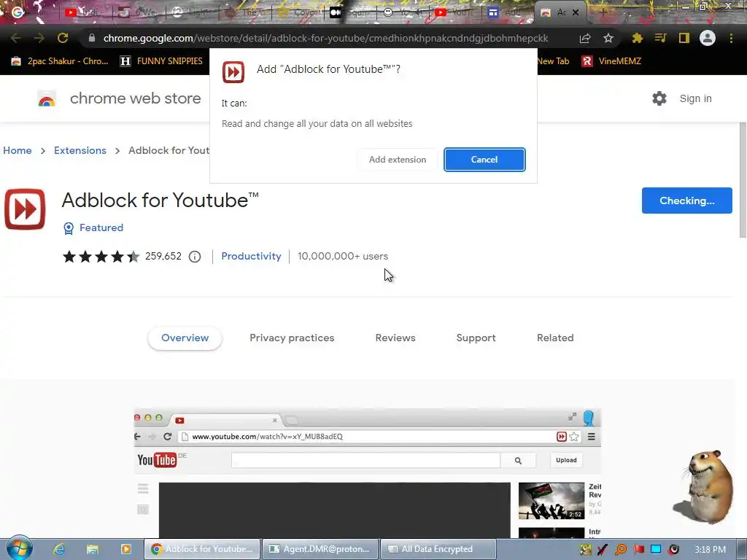The image size is (747, 560).
Task: Click the 259,652 ratings count
Action: pos(163,256)
